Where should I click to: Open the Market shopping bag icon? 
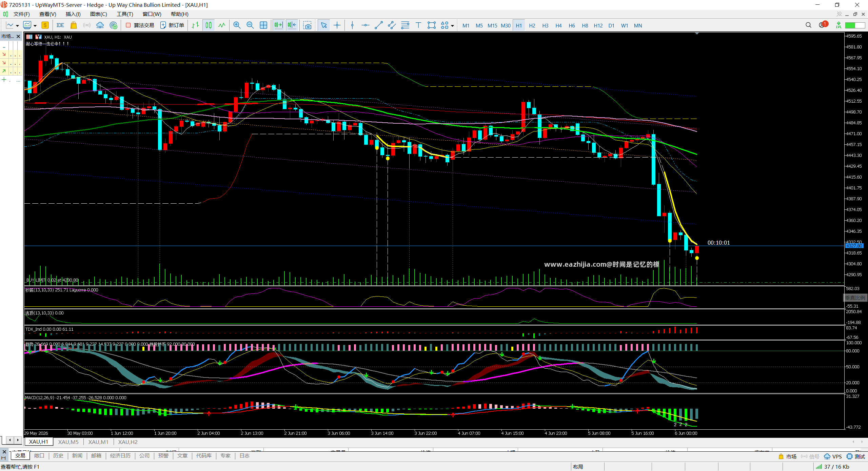[x=73, y=25]
